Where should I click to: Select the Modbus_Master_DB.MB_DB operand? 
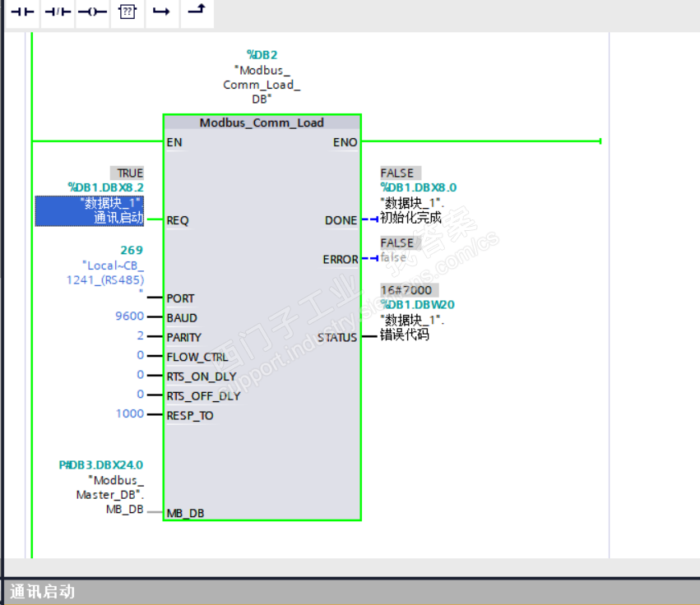pyautogui.click(x=110, y=495)
